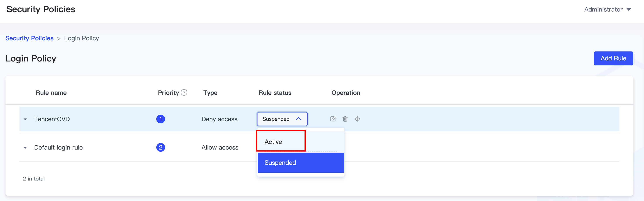Click the Rule name column header
Image resolution: width=644 pixels, height=201 pixels.
coord(51,93)
